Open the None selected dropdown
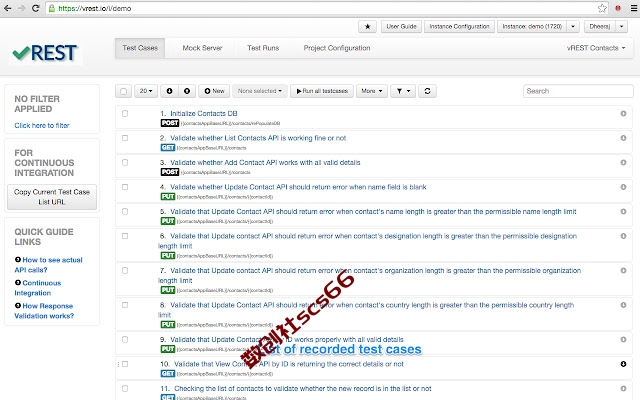This screenshot has width=640, height=400. click(260, 91)
